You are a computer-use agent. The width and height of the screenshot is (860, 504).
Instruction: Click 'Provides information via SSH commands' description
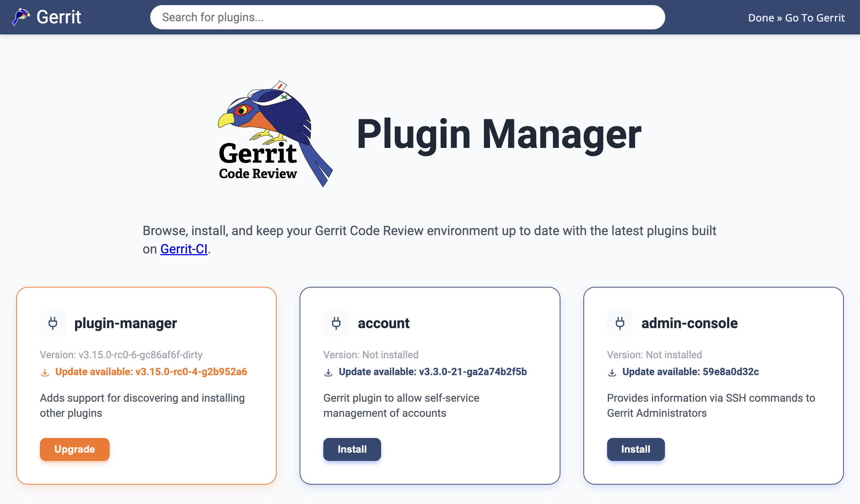(711, 405)
